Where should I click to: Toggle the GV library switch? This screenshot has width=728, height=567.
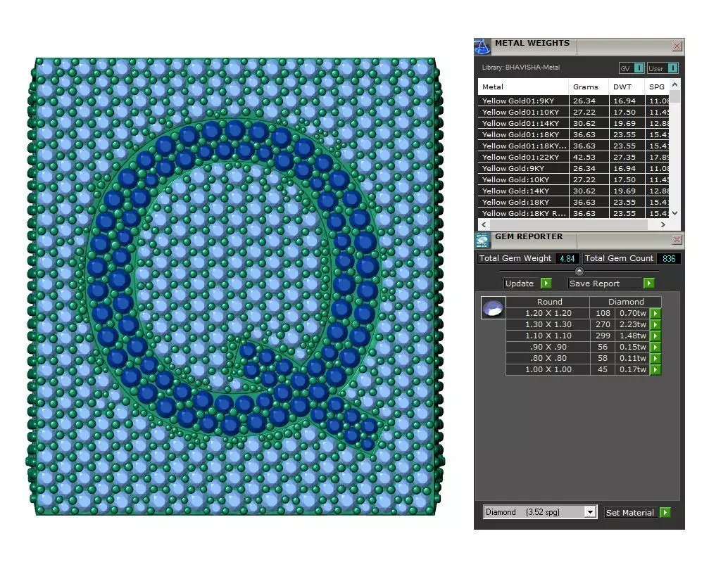(639, 68)
